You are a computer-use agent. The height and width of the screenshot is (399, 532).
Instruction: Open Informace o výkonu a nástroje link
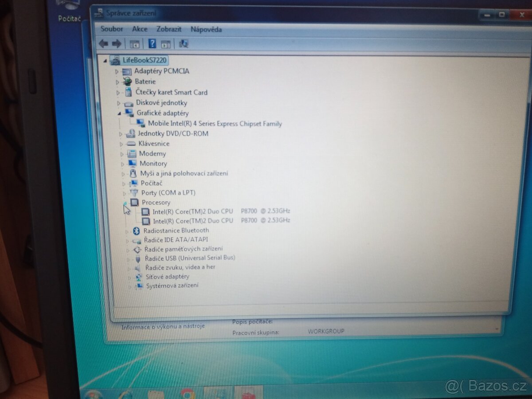(163, 327)
